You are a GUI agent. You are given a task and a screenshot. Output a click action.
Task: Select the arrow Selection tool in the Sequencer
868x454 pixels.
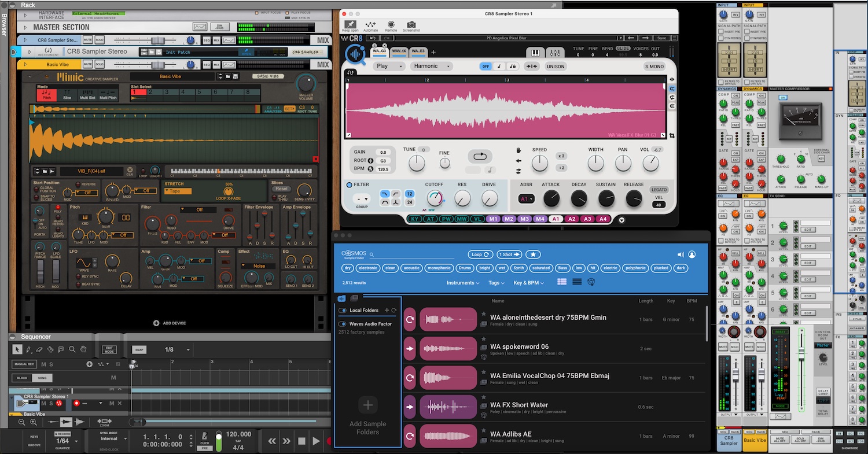17,349
